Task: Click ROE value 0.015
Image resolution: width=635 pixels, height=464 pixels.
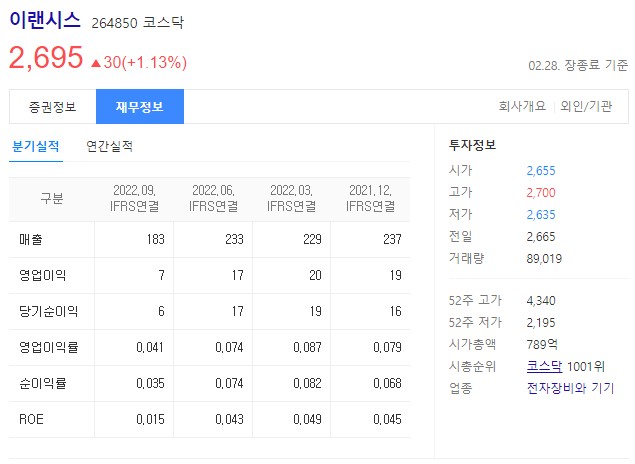Action: coord(150,419)
